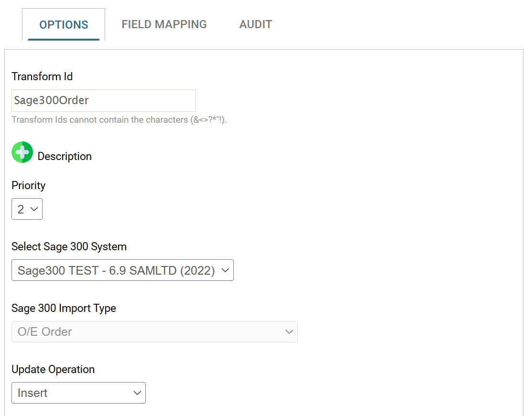The width and height of the screenshot is (532, 416).
Task: Click the chevron on O/E Order selector
Action: [x=289, y=331]
